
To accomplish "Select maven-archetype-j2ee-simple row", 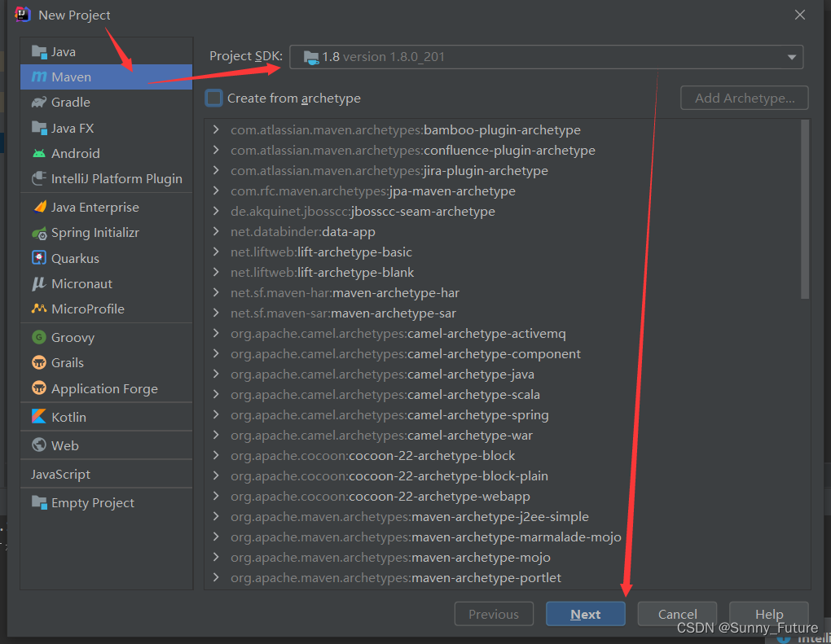I will tap(503, 516).
